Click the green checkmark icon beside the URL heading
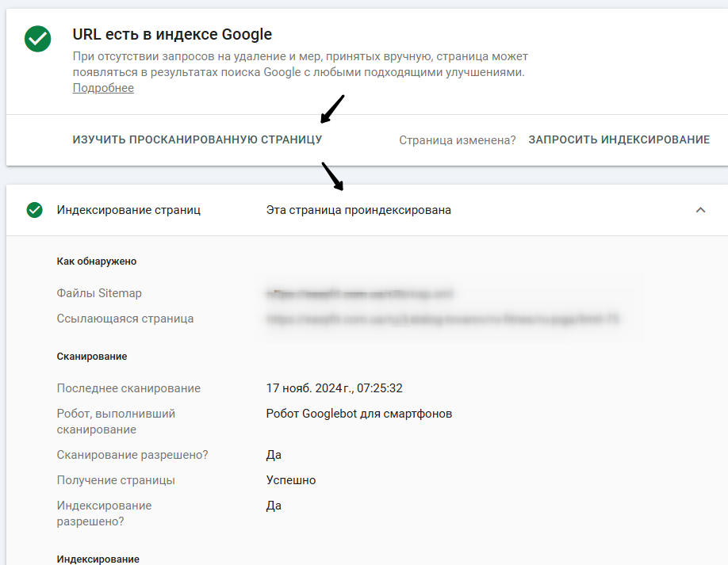 [37, 39]
